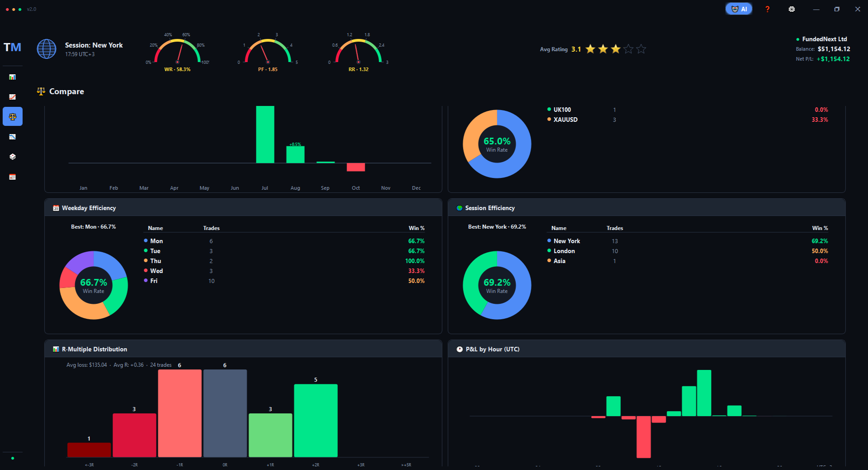The image size is (868, 470).
Task: Click the scales icon beside Compare heading
Action: [x=41, y=91]
